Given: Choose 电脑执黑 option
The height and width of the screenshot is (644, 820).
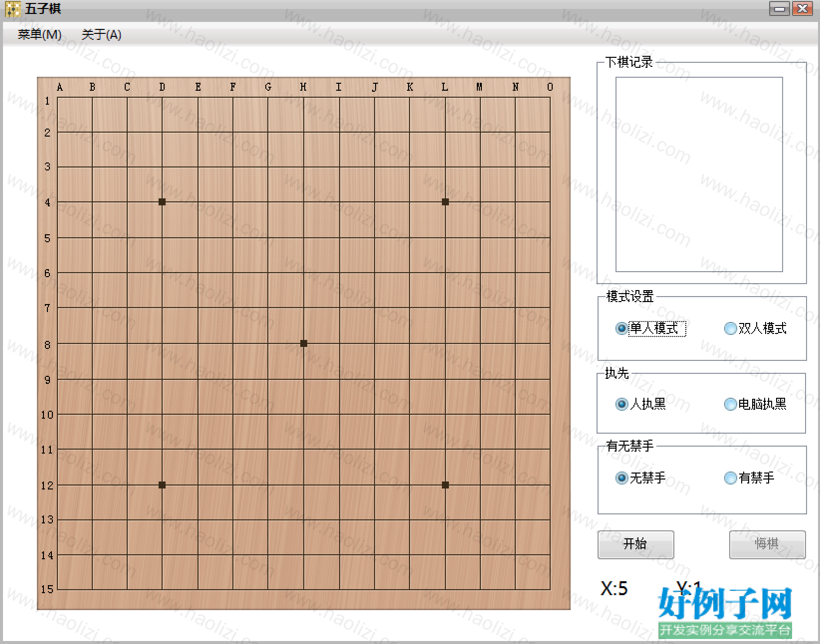Looking at the screenshot, I should [755, 404].
